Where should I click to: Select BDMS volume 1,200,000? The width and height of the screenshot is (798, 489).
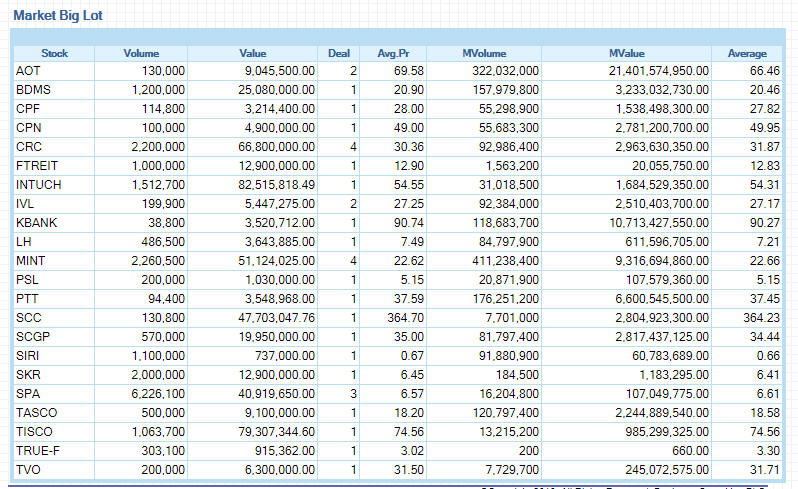158,90
